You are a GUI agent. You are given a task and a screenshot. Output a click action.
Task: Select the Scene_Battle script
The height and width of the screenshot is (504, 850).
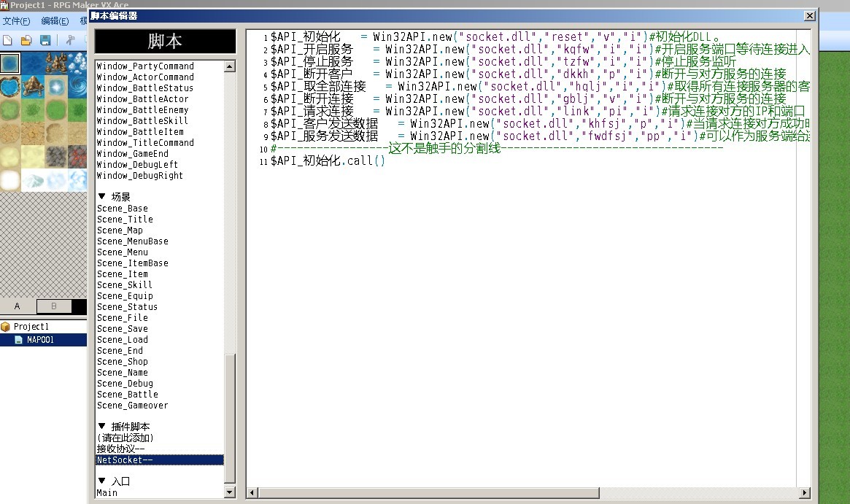128,395
